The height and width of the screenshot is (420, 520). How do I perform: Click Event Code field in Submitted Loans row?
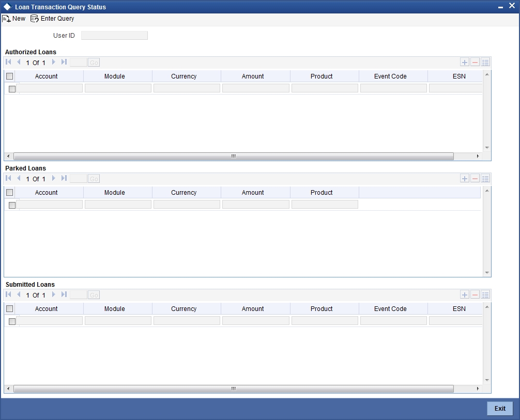[x=394, y=320]
